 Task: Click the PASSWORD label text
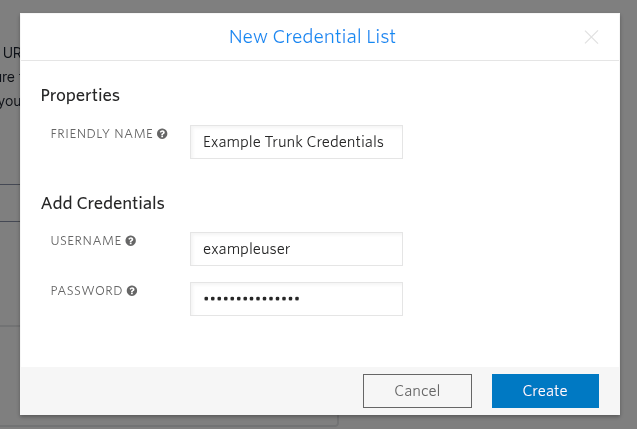tap(86, 291)
